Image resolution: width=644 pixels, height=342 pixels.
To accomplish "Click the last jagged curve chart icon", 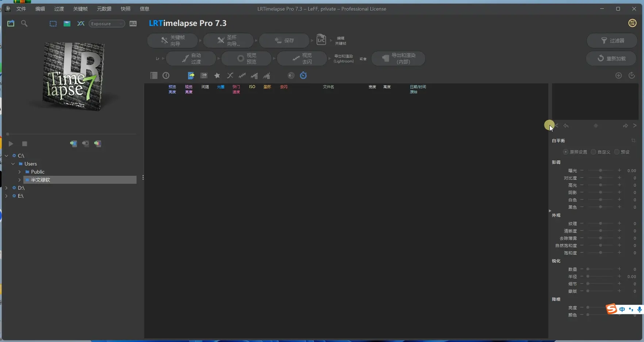I will pos(267,76).
